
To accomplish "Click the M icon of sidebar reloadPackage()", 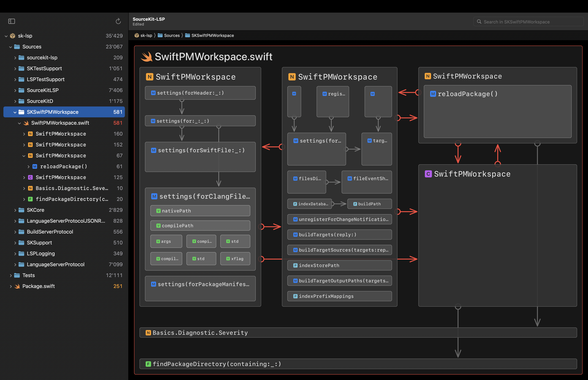I will pyautogui.click(x=35, y=167).
